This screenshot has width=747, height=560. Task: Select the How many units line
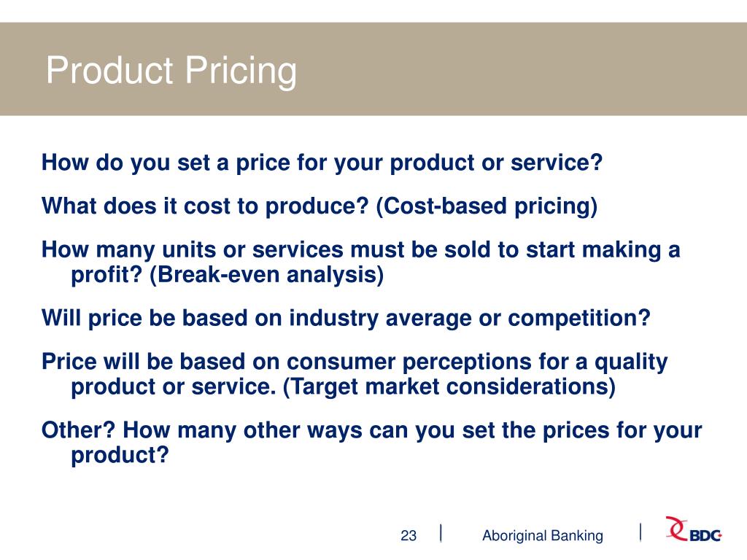tap(360, 262)
